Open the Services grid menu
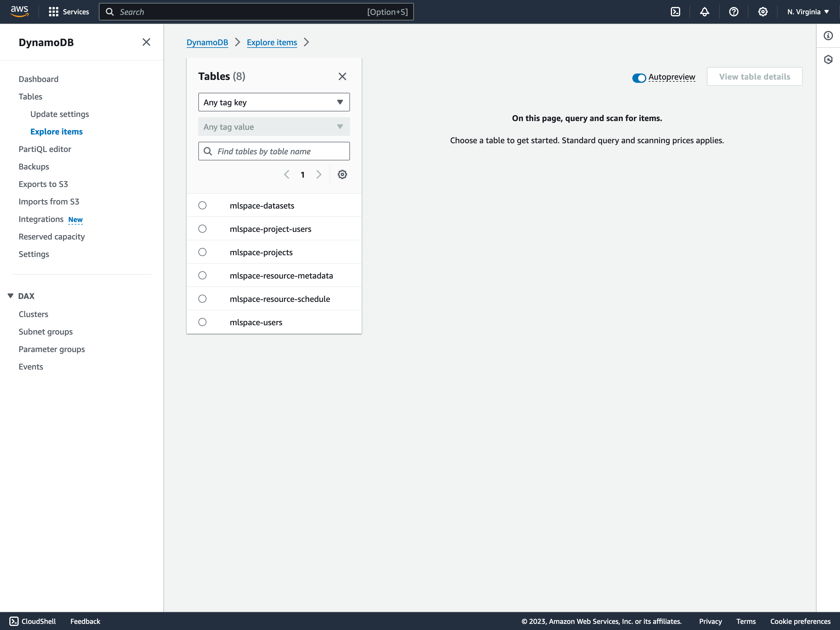The image size is (840, 630). [69, 12]
